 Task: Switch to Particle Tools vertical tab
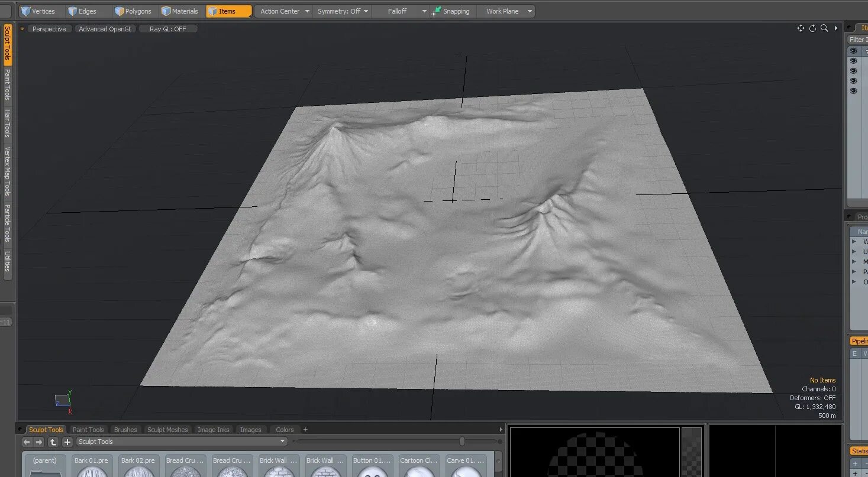point(8,223)
